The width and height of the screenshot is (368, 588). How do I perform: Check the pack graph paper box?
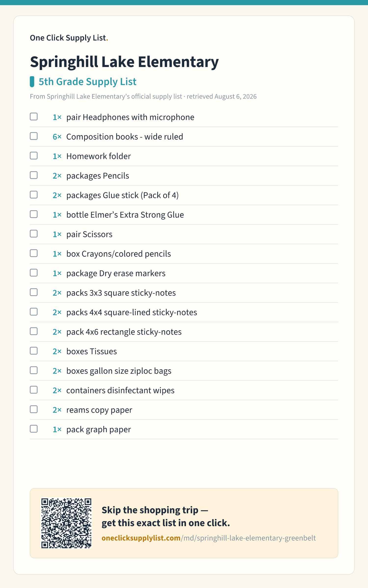coord(34,429)
